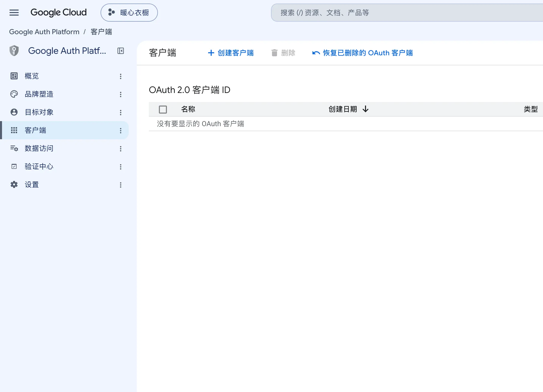Click the 品牌塑造 palette icon
The height and width of the screenshot is (392, 543).
tap(14, 94)
